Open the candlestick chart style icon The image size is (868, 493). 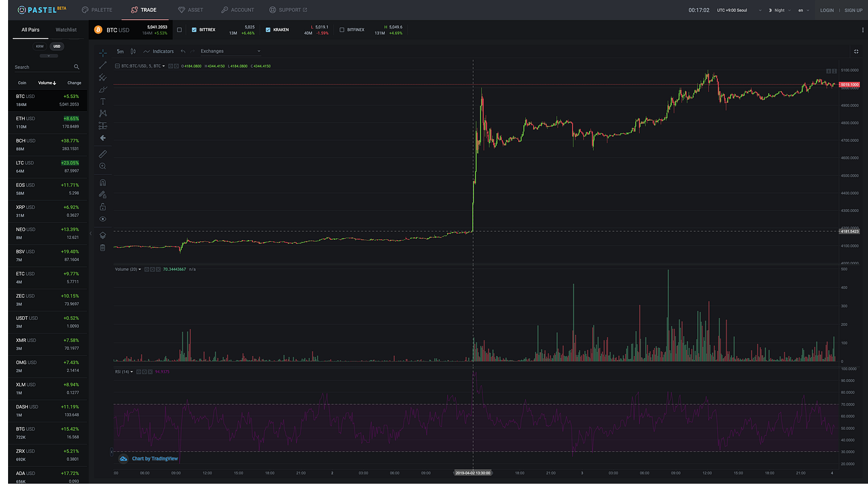(x=133, y=51)
